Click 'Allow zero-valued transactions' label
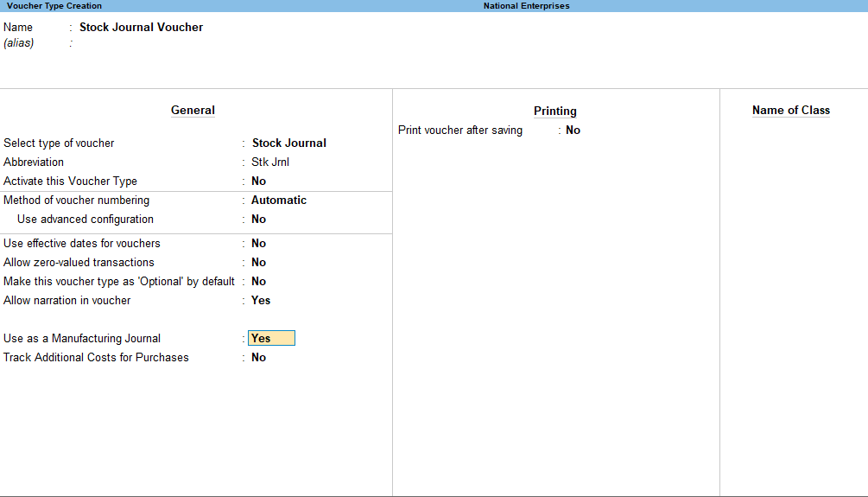 [79, 262]
